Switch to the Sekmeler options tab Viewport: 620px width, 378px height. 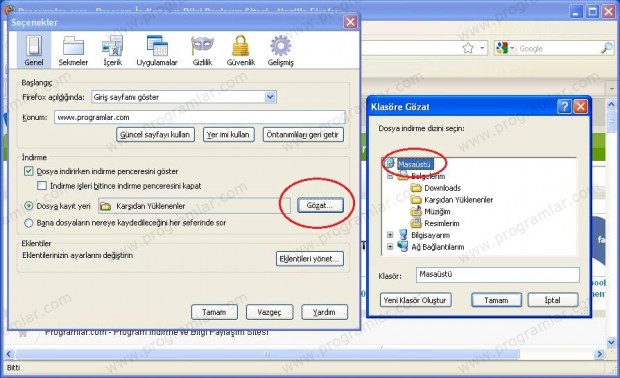coord(73,50)
